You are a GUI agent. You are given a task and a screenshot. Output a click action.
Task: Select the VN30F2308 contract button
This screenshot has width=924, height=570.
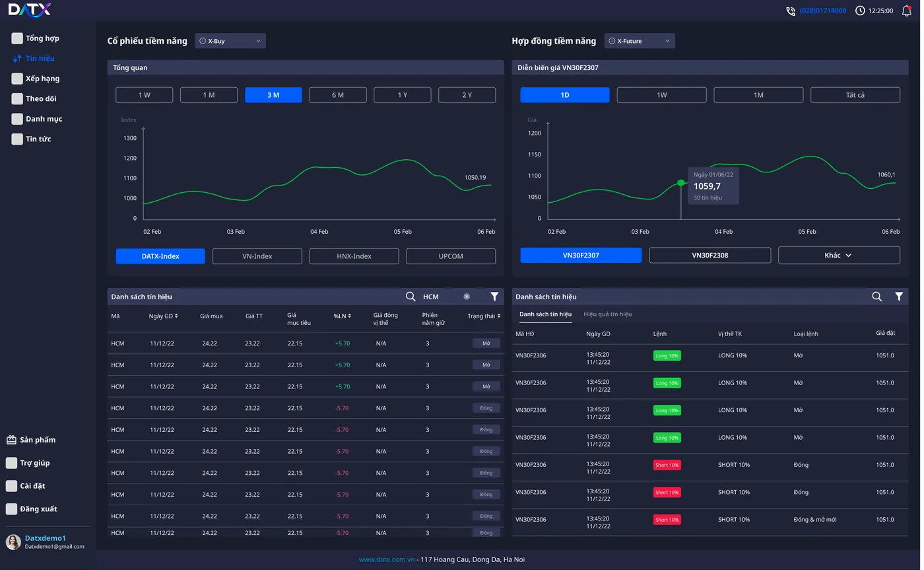(710, 256)
